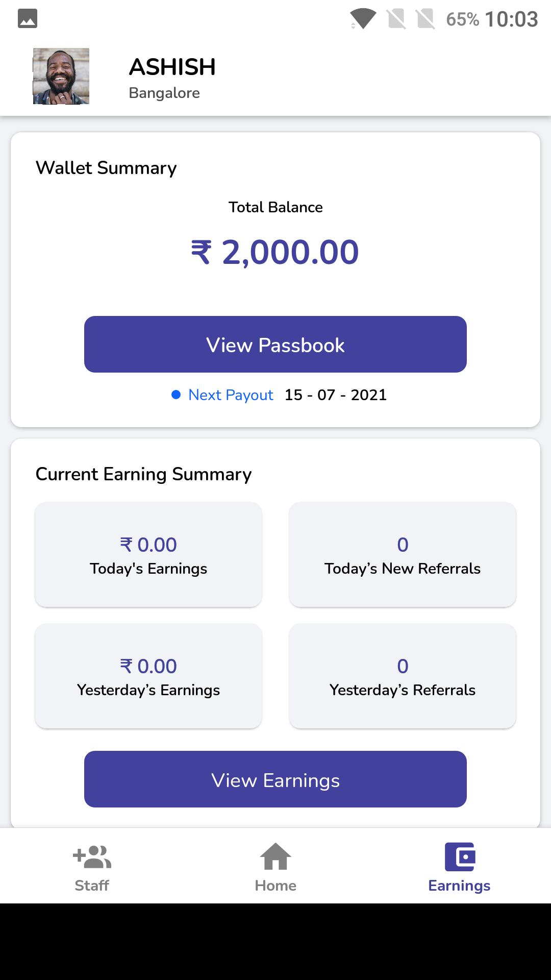Open the Next Payout link
551x980 pixels.
[231, 395]
